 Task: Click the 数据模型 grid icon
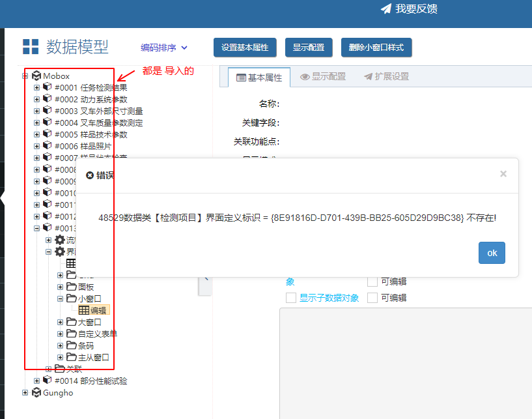click(31, 47)
